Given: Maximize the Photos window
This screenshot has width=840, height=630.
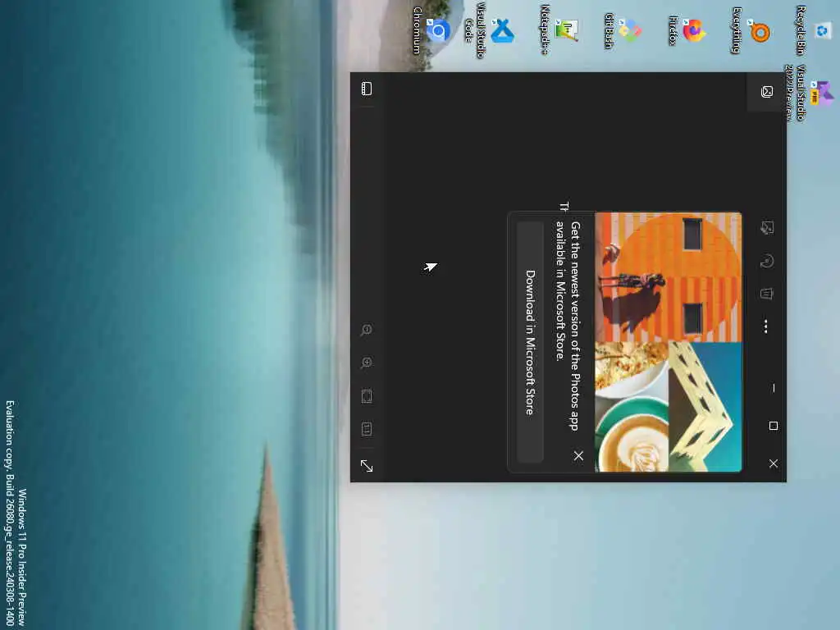Looking at the screenshot, I should (773, 426).
